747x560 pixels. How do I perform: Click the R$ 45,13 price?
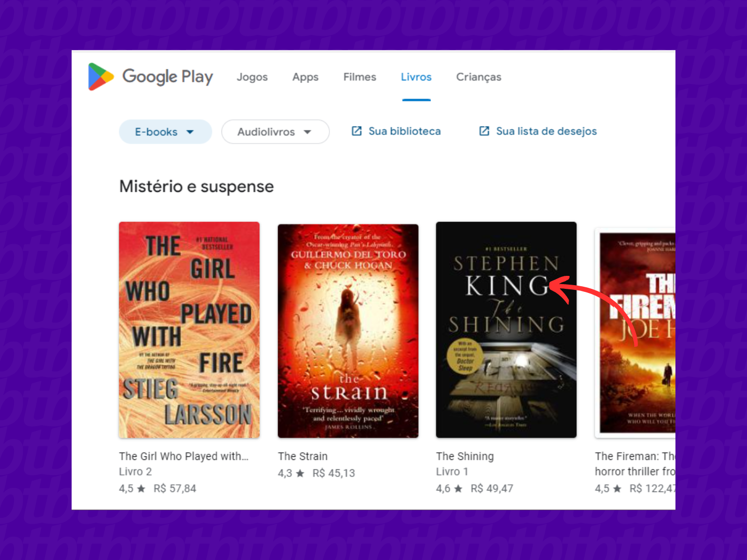tap(334, 473)
